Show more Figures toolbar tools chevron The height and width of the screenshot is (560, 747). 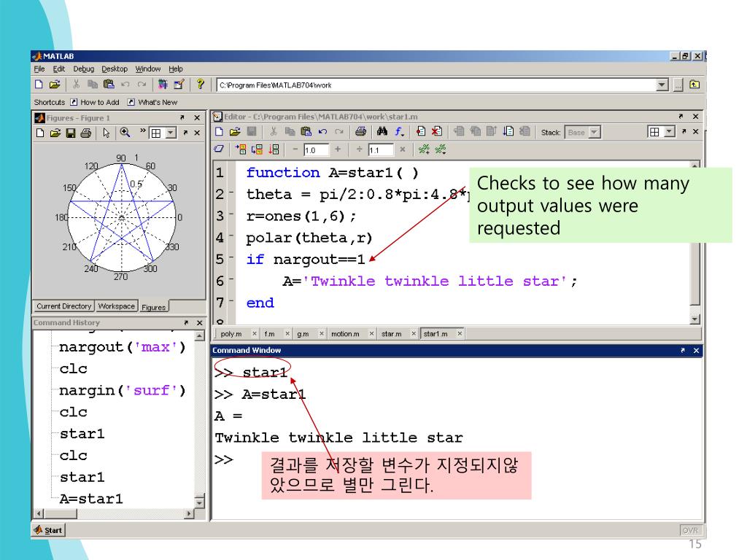[x=142, y=131]
